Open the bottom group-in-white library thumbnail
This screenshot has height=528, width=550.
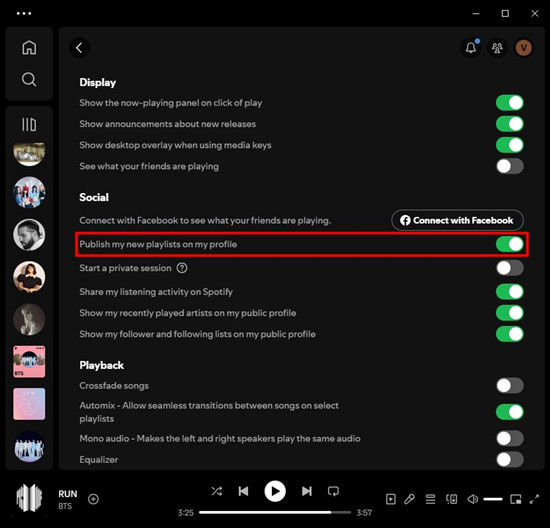point(29,446)
